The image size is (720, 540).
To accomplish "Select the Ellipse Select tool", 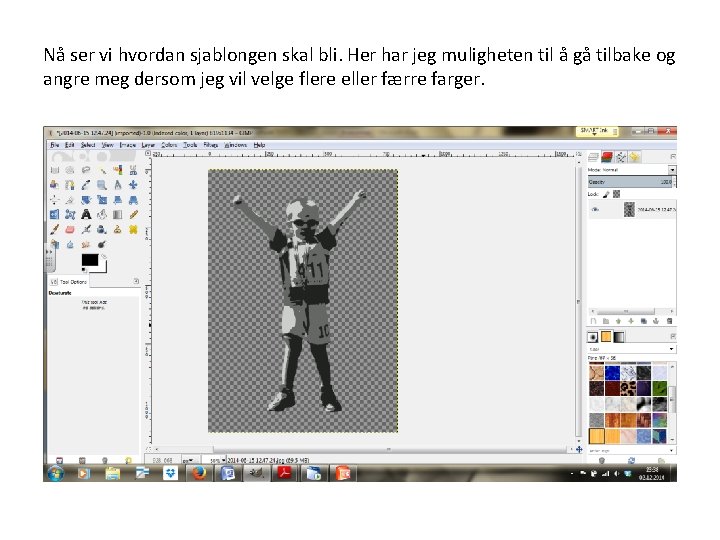I will coord(70,170).
